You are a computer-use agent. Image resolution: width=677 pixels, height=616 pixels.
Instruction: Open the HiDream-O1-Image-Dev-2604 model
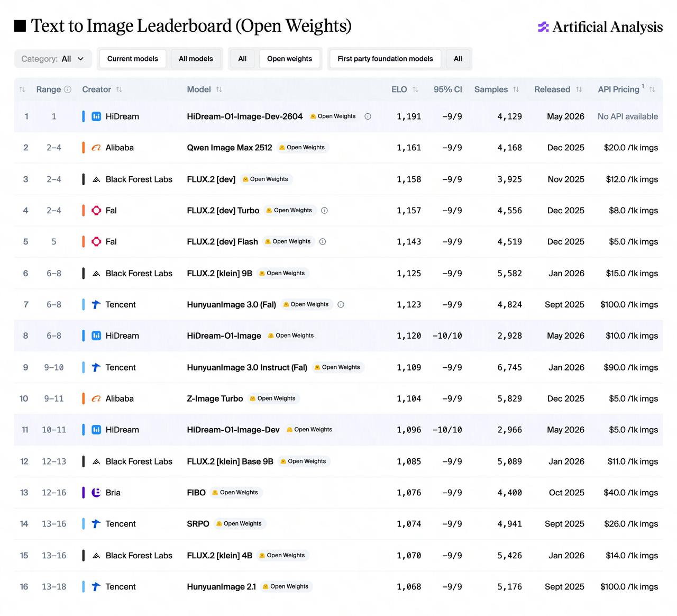pos(245,116)
